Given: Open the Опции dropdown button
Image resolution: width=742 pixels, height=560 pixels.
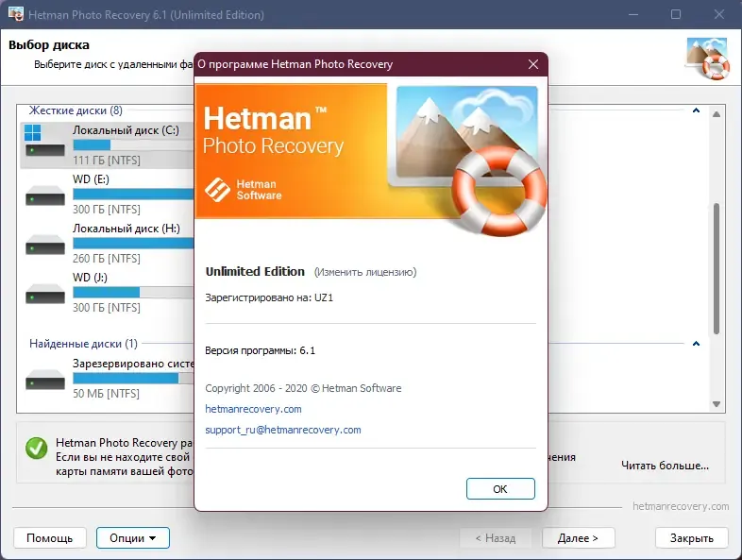Looking at the screenshot, I should [133, 537].
